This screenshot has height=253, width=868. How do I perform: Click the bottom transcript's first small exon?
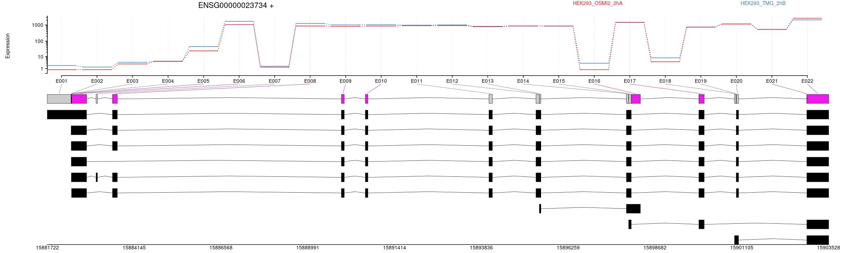tap(736, 240)
